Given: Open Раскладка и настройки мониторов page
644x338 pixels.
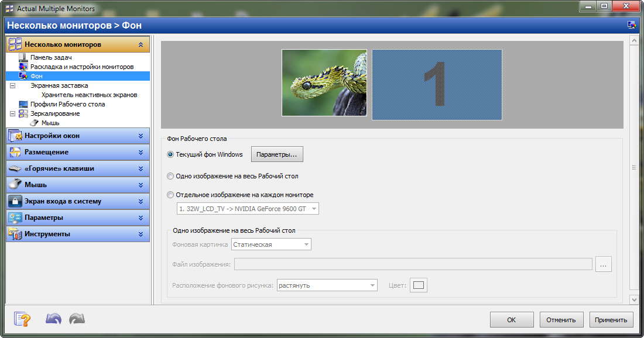Looking at the screenshot, I should [82, 67].
